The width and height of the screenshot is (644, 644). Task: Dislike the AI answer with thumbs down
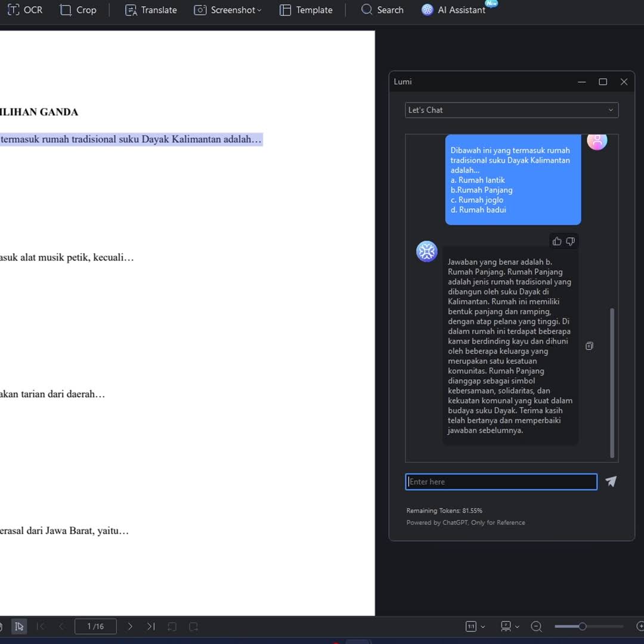[571, 241]
